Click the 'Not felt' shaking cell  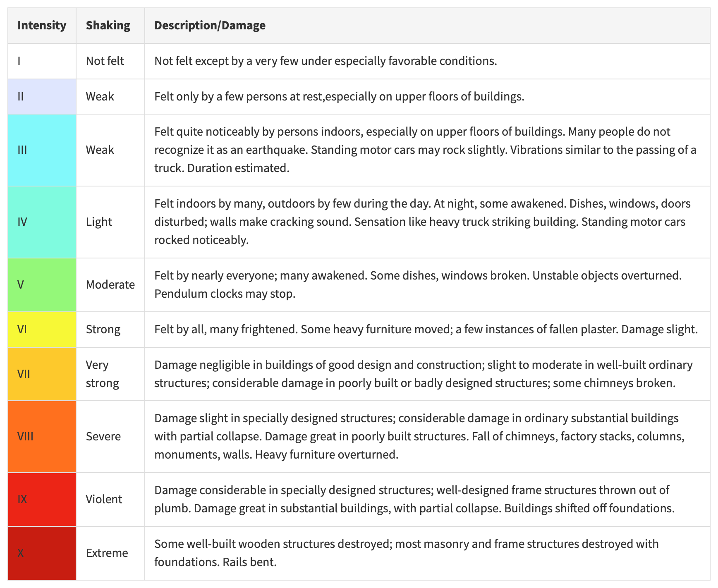click(110, 61)
